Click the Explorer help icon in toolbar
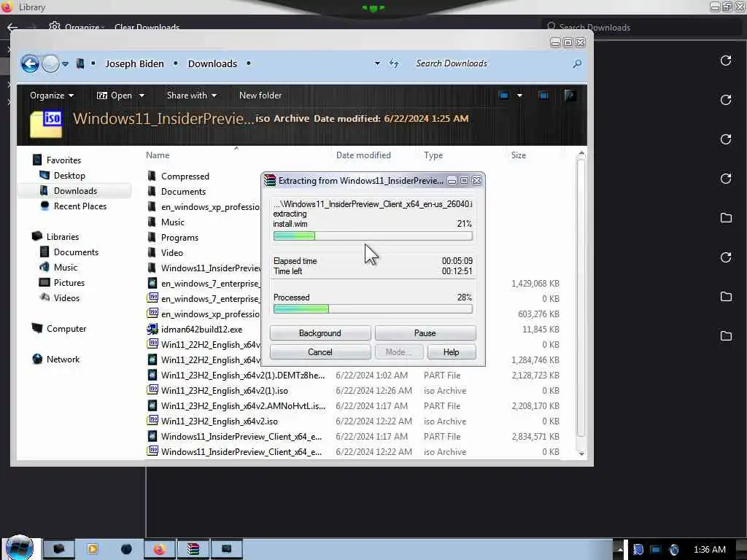This screenshot has width=747, height=560. [570, 96]
